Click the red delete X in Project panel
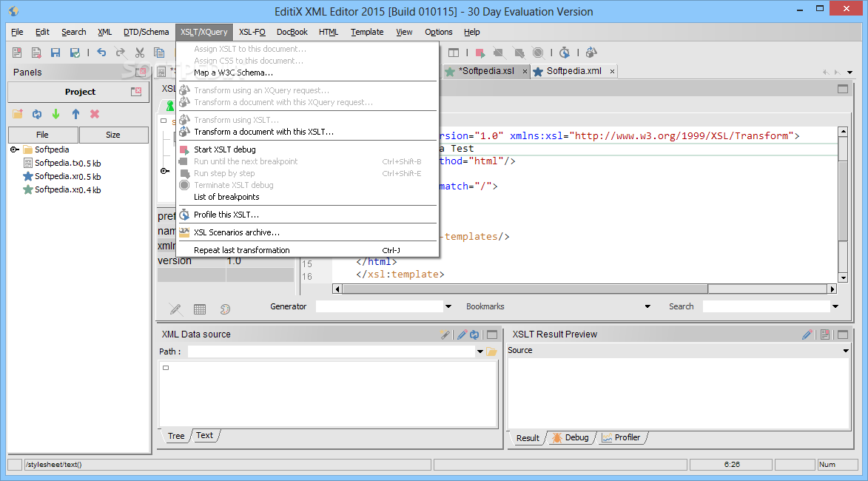Viewport: 868px width, 481px height. [x=95, y=114]
